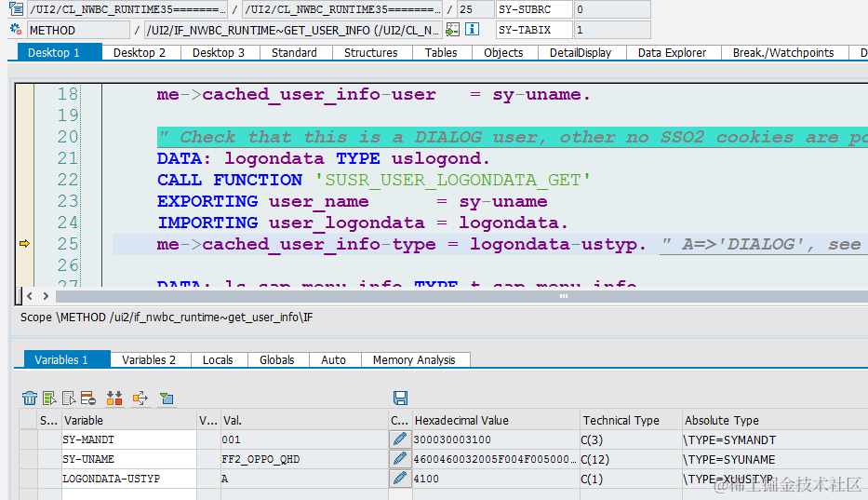The width and height of the screenshot is (868, 500).
Task: Click the Val. column header
Action: pyautogui.click(x=304, y=420)
